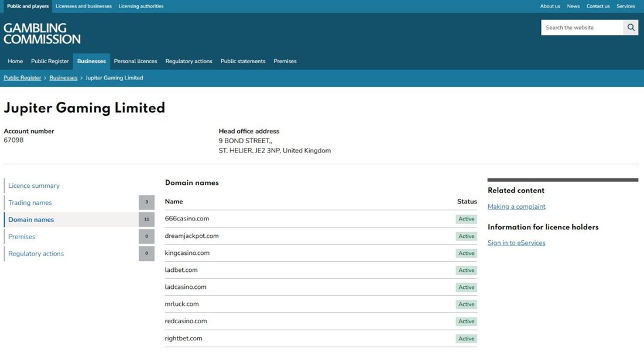This screenshot has width=644, height=352.
Task: Select the kingcasino.com domain text
Action: pos(187,253)
